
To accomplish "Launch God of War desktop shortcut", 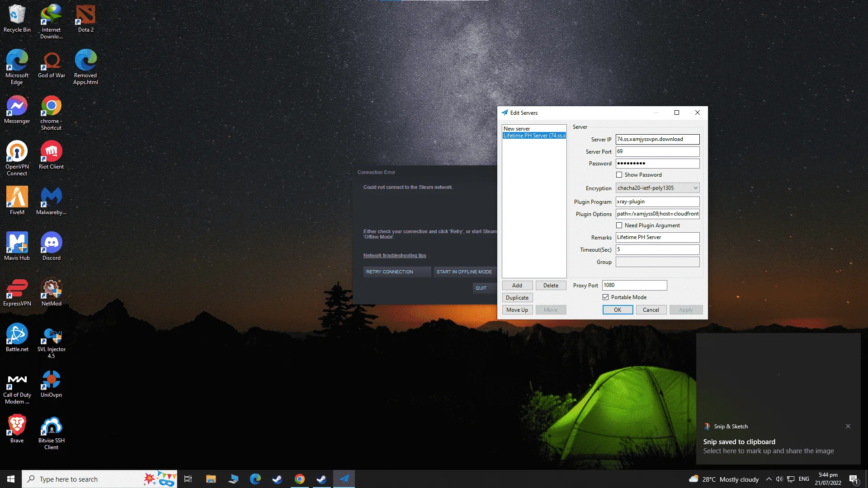I will (51, 64).
